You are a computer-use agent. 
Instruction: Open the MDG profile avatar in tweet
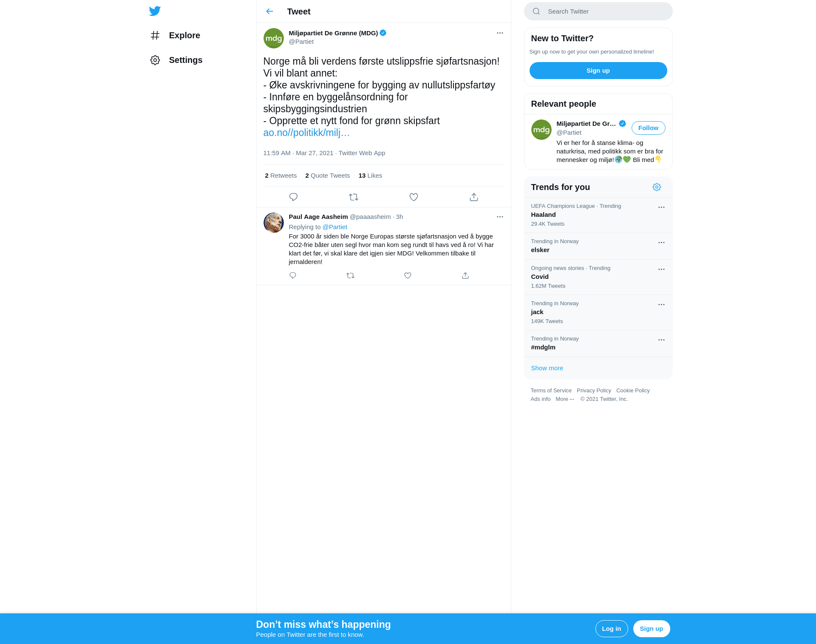tap(274, 38)
